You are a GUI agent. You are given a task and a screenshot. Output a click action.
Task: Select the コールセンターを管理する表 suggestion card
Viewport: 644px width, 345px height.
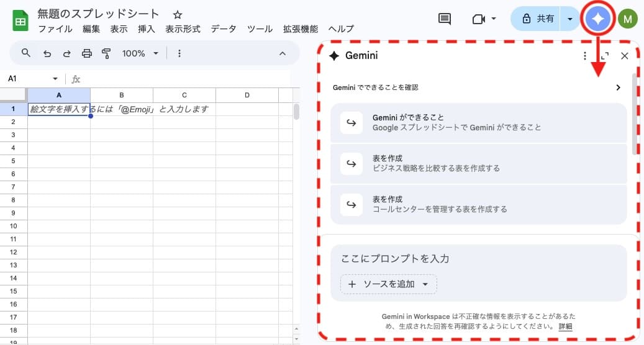pos(478,204)
